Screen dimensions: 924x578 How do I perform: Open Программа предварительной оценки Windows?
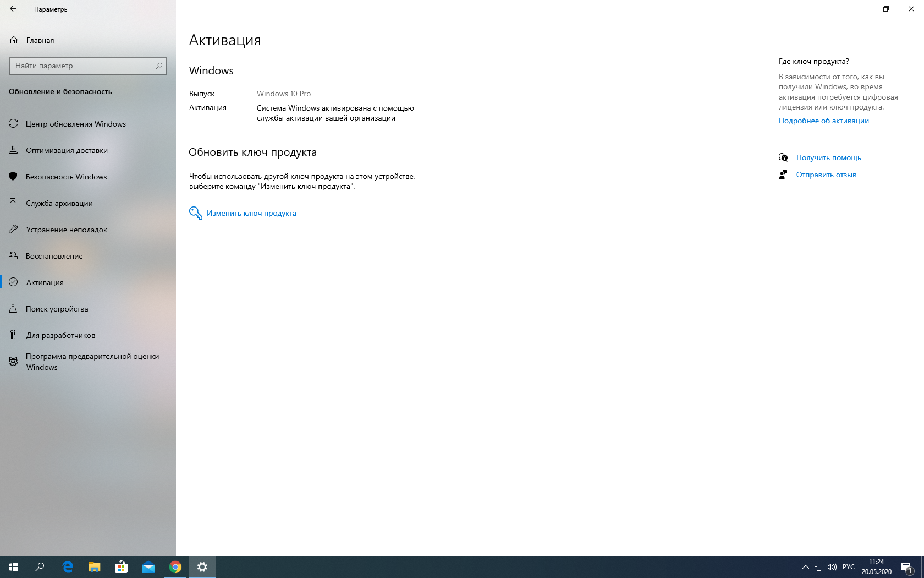pos(88,362)
